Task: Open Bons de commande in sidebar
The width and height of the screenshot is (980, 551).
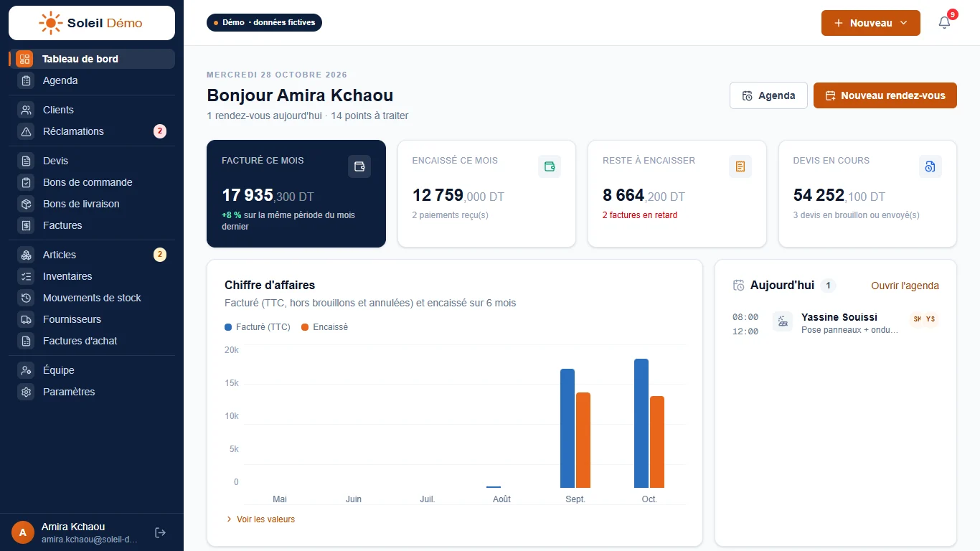Action: (92, 182)
